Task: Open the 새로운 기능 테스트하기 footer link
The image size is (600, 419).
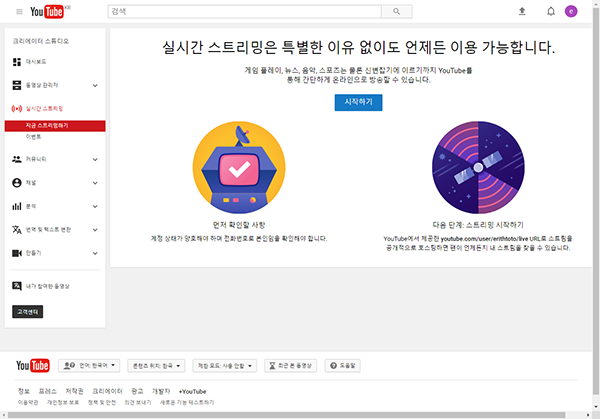Action: pos(187,403)
